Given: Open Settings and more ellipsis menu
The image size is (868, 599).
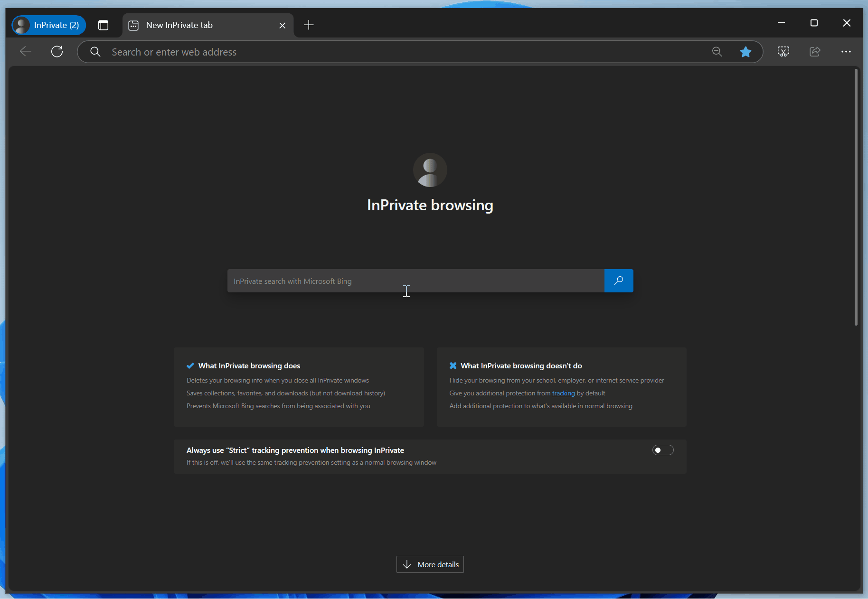Looking at the screenshot, I should coord(846,52).
